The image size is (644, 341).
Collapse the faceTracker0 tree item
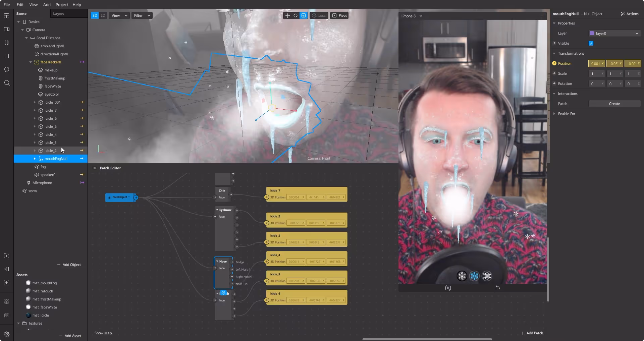click(30, 62)
